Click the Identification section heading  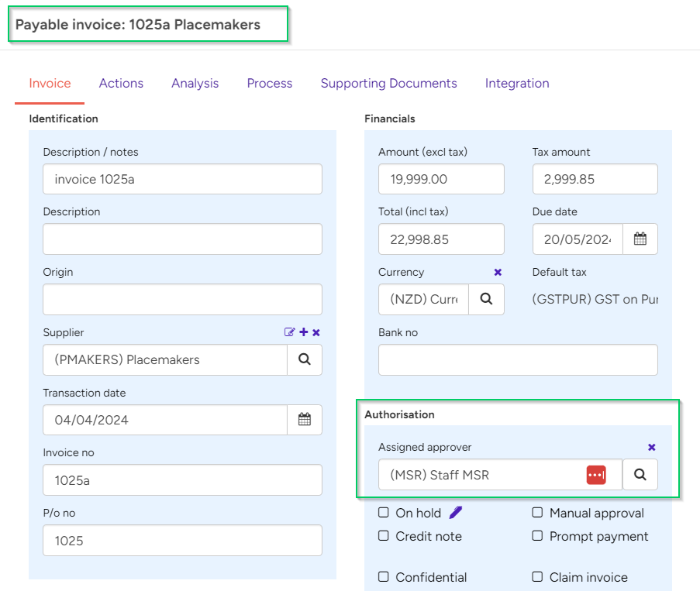[64, 119]
